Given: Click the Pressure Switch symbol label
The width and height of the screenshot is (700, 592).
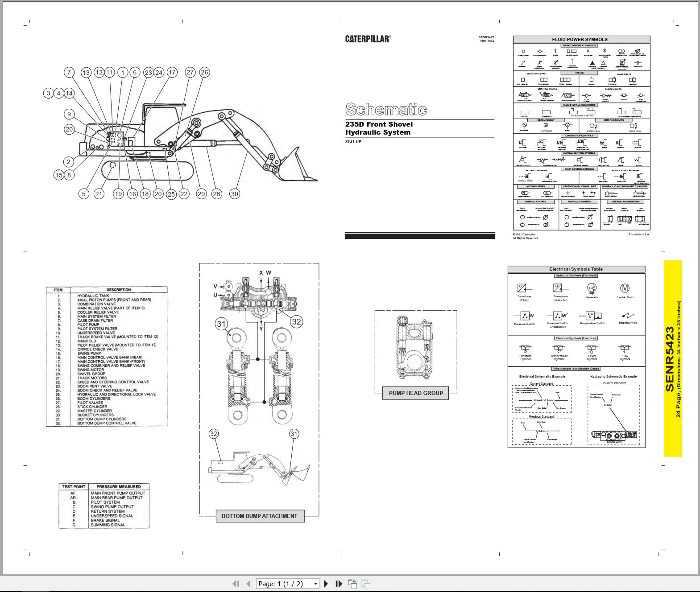Looking at the screenshot, I should click(x=524, y=324).
